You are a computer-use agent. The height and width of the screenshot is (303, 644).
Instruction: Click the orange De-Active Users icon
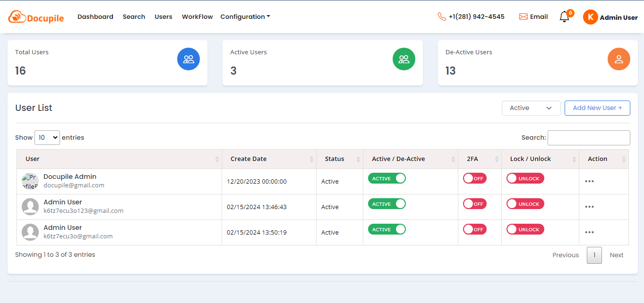click(x=618, y=59)
